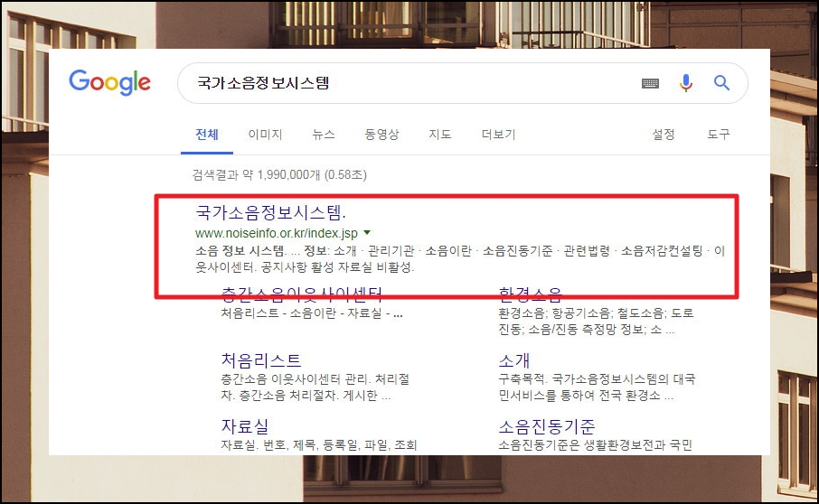Open the on-screen keyboard input tool
Viewport: 819px width, 504px height.
pos(650,83)
